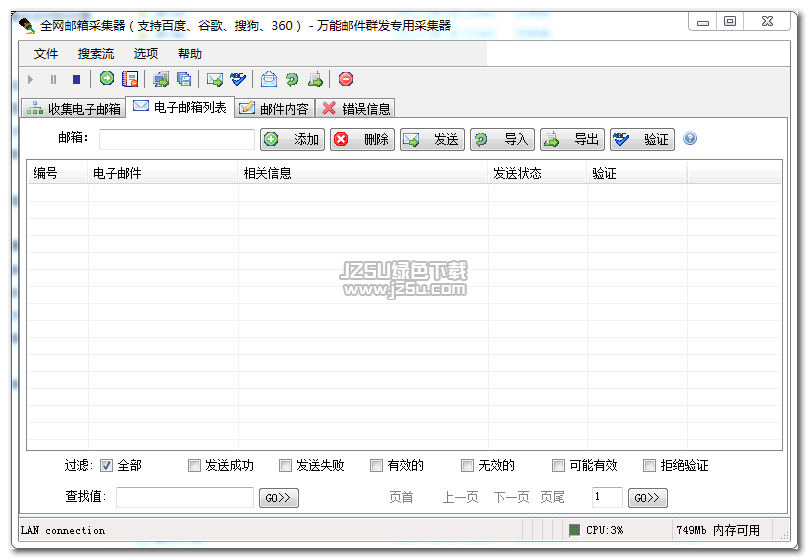This screenshot has width=809, height=560.
Task: Click the 添加 button
Action: (293, 139)
